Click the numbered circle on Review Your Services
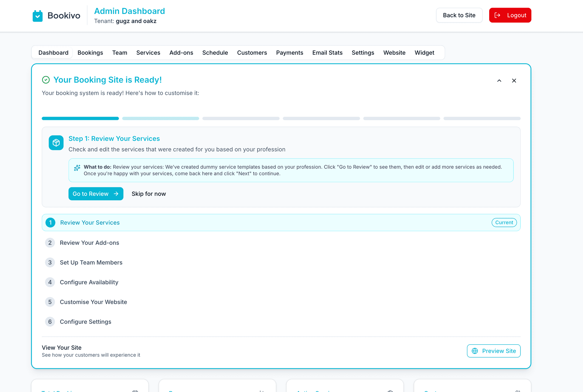Image resolution: width=583 pixels, height=392 pixels. (x=50, y=222)
